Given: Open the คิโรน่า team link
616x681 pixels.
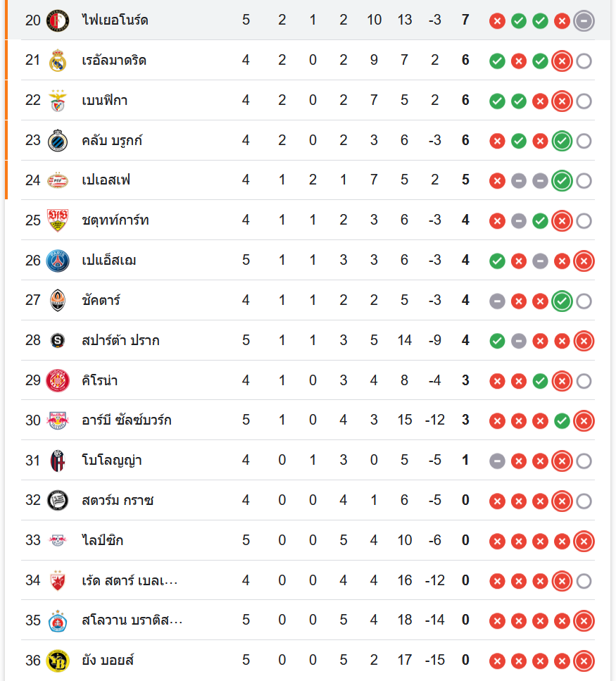Looking at the screenshot, I should (100, 381).
